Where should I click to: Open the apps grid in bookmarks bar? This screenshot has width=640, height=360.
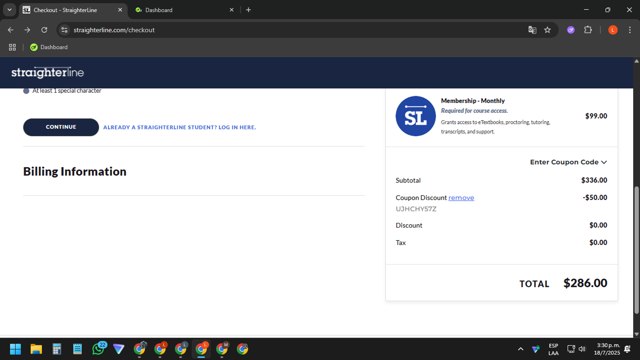[12, 47]
